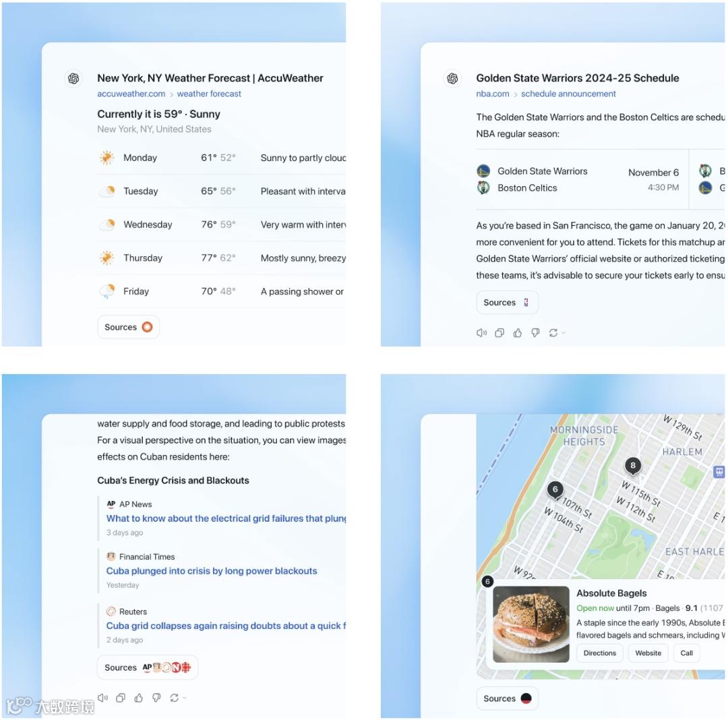Open the Absolute Bagels photo thumbnail
The image size is (728, 720).
click(530, 624)
